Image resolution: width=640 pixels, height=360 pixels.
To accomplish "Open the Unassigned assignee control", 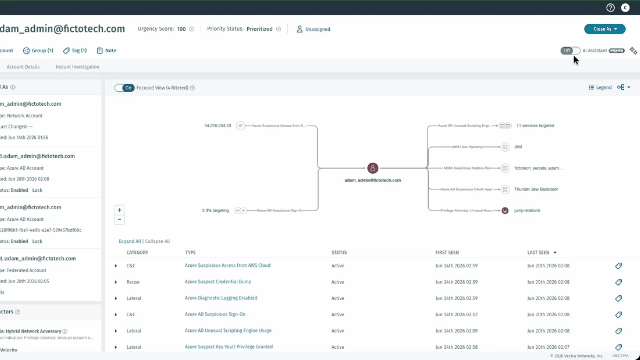I will (313, 29).
